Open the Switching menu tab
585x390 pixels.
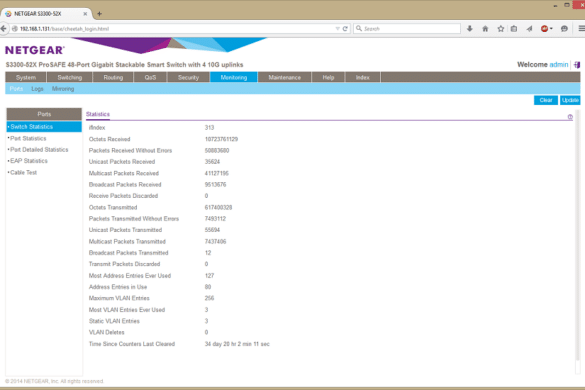[70, 77]
